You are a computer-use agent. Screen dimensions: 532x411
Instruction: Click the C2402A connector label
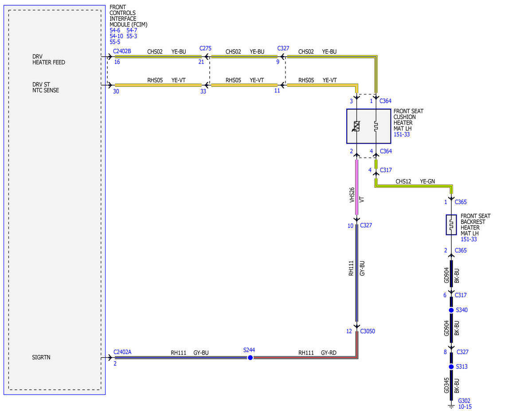[x=122, y=352]
